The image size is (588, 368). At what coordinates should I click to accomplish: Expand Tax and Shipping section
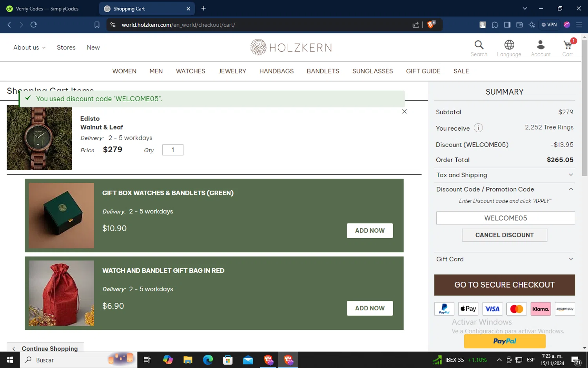pyautogui.click(x=505, y=175)
